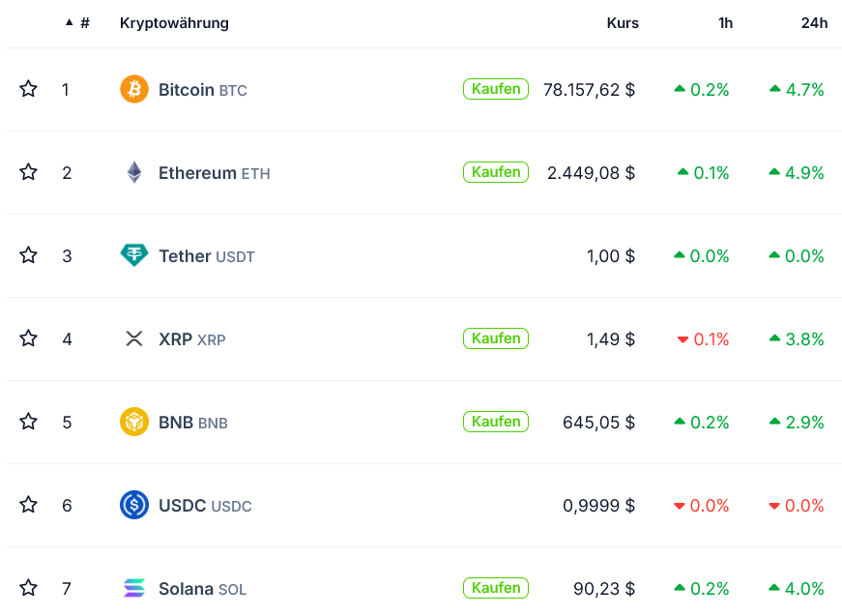Sort by the 24h change column
842x616 pixels.
[814, 23]
